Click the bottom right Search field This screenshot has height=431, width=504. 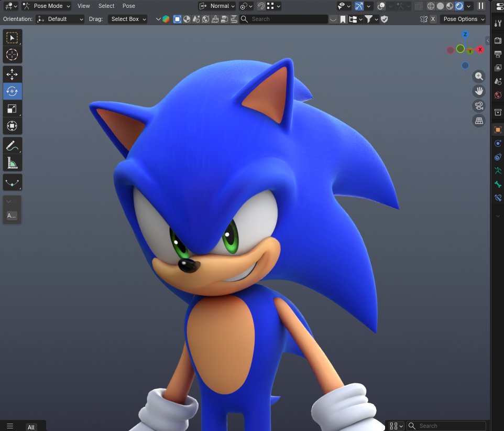click(446, 426)
